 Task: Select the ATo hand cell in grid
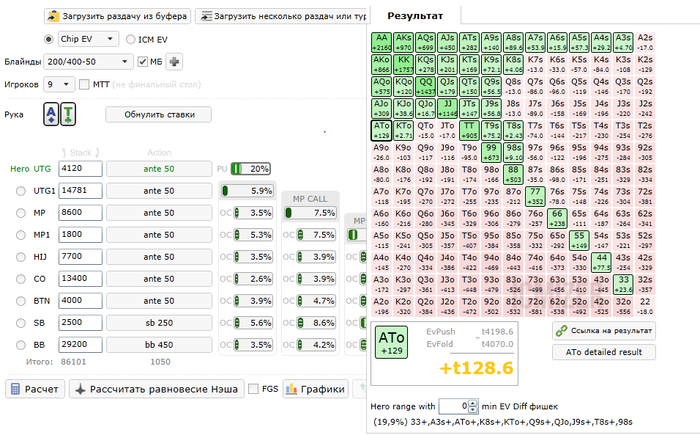(x=382, y=130)
